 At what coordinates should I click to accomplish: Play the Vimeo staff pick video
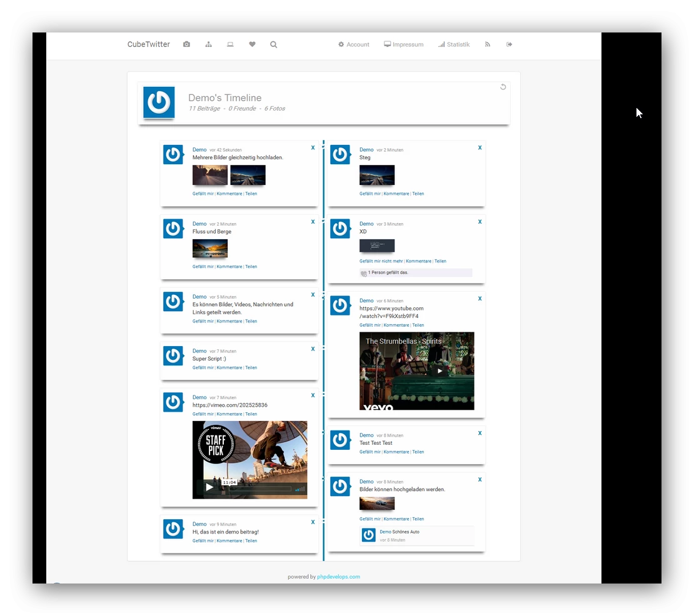pos(209,487)
